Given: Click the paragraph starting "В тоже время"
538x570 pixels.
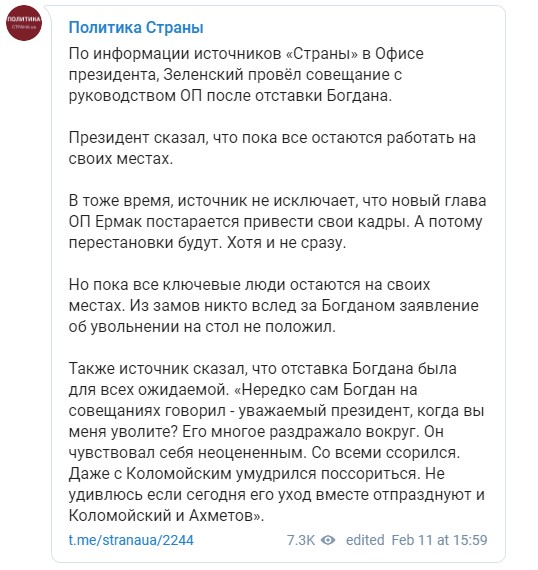Looking at the screenshot, I should coord(277,221).
